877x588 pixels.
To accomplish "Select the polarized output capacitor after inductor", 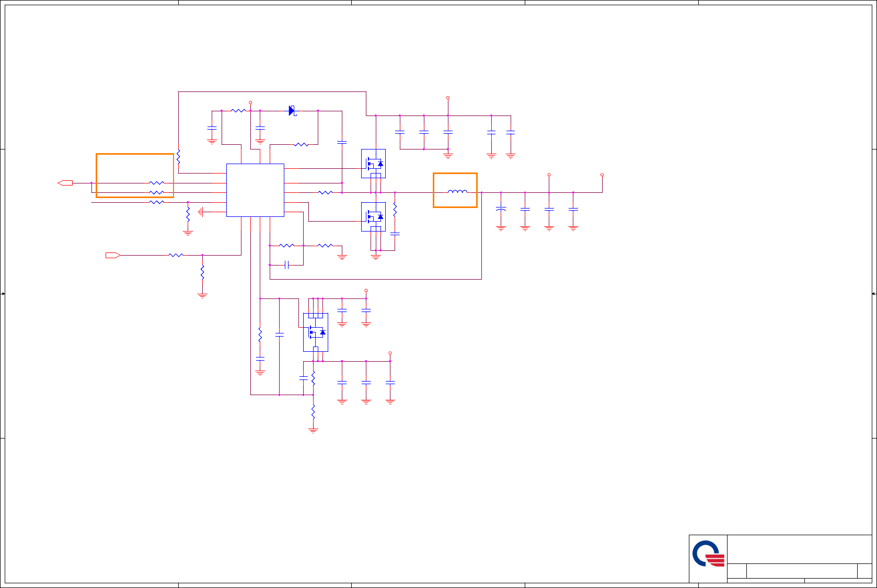I will pyautogui.click(x=501, y=209).
